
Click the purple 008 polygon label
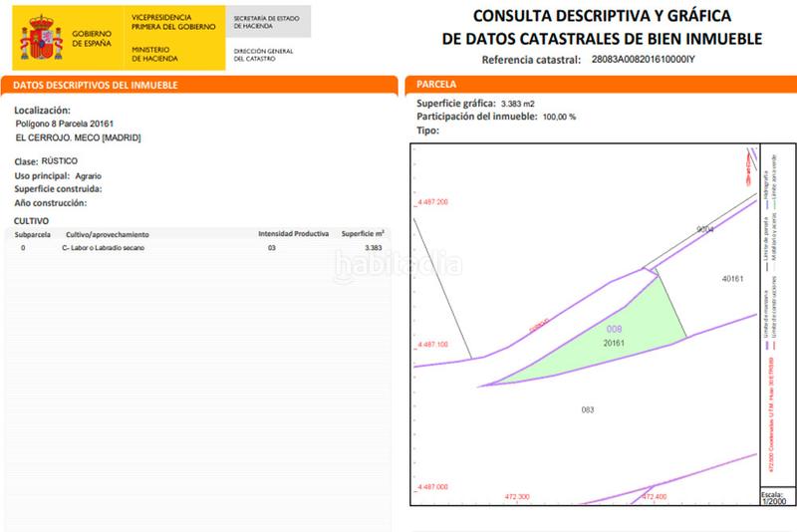click(615, 328)
